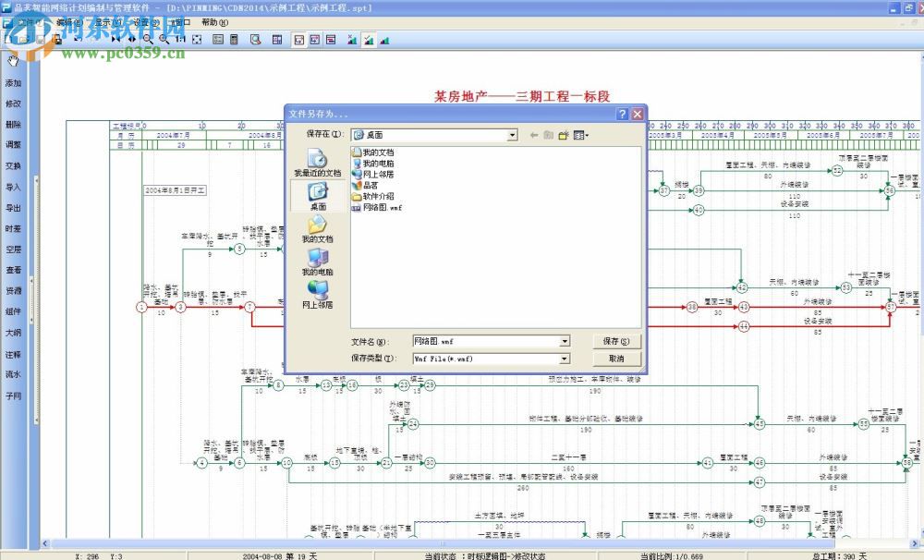Screen dimensions: 924x560
Task: Click the red bar chart statistics icon
Action: [384, 40]
